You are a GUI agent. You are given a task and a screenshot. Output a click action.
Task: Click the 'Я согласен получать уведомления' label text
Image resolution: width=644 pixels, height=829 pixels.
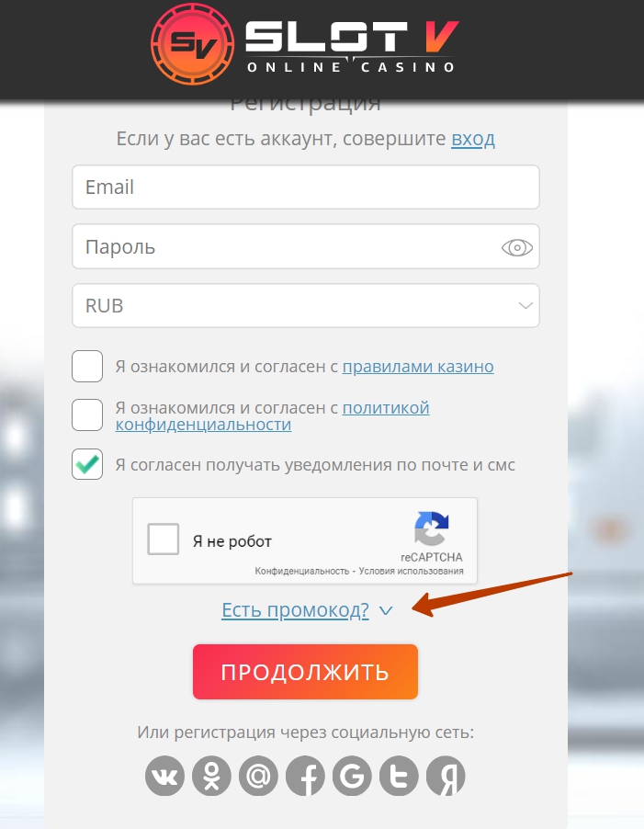[315, 465]
